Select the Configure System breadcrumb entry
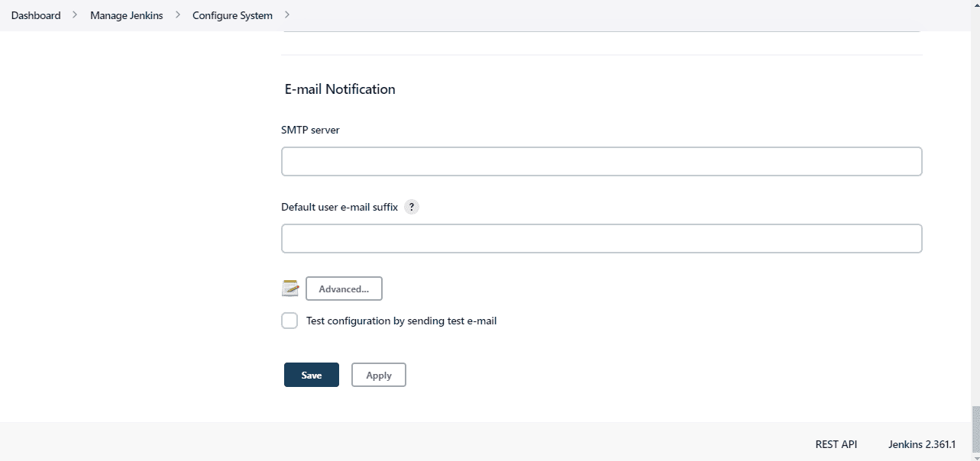This screenshot has width=980, height=461. pyautogui.click(x=231, y=15)
